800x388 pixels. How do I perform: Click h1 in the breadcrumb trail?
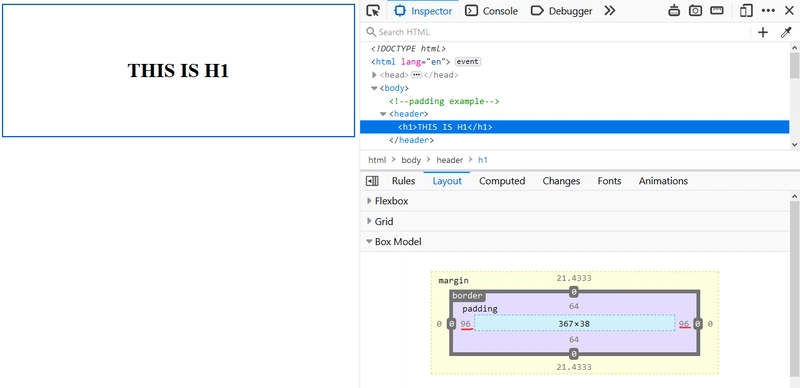[483, 160]
